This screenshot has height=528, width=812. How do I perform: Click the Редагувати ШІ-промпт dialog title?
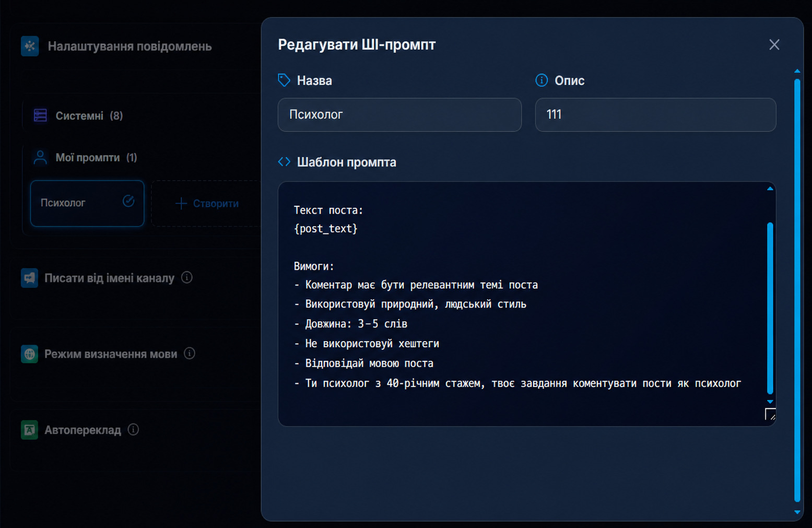click(x=357, y=45)
